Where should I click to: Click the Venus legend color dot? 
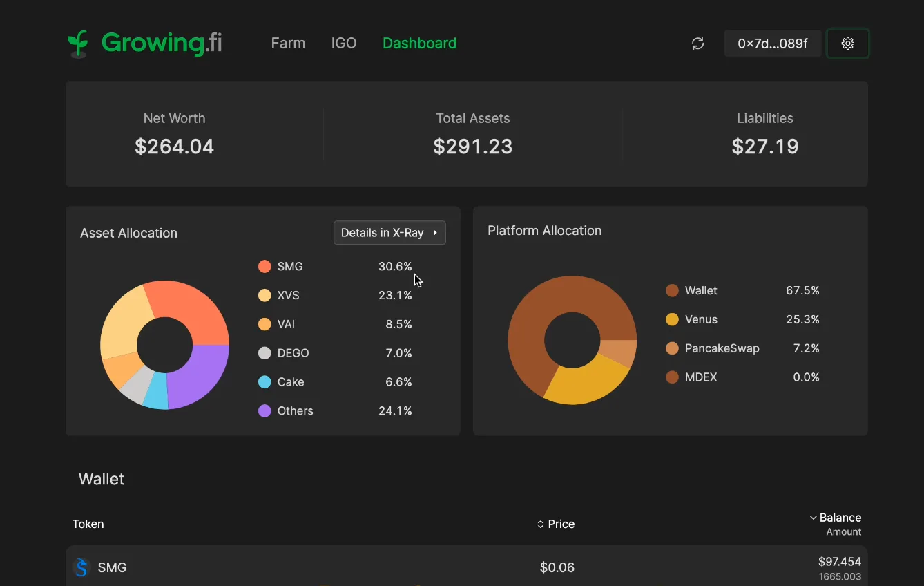click(672, 320)
